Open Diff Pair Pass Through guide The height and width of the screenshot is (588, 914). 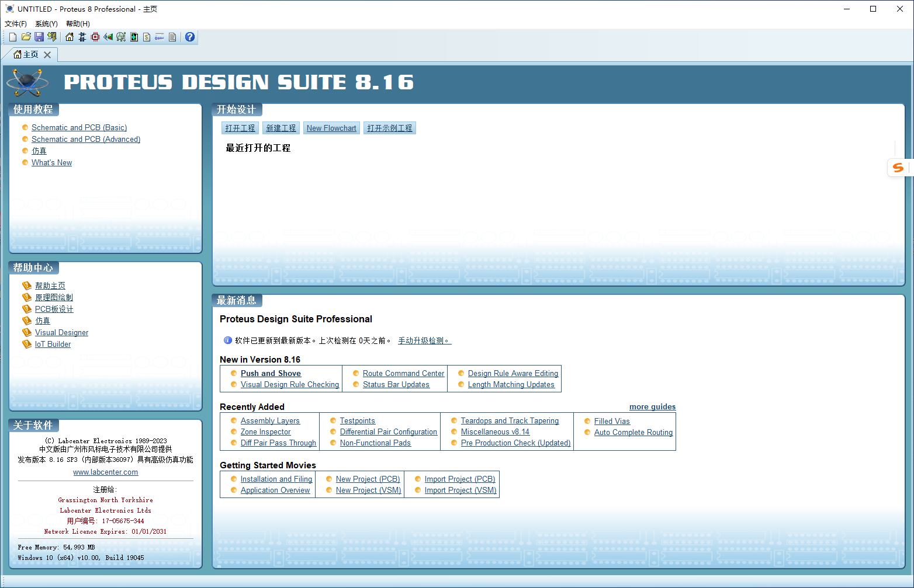278,443
